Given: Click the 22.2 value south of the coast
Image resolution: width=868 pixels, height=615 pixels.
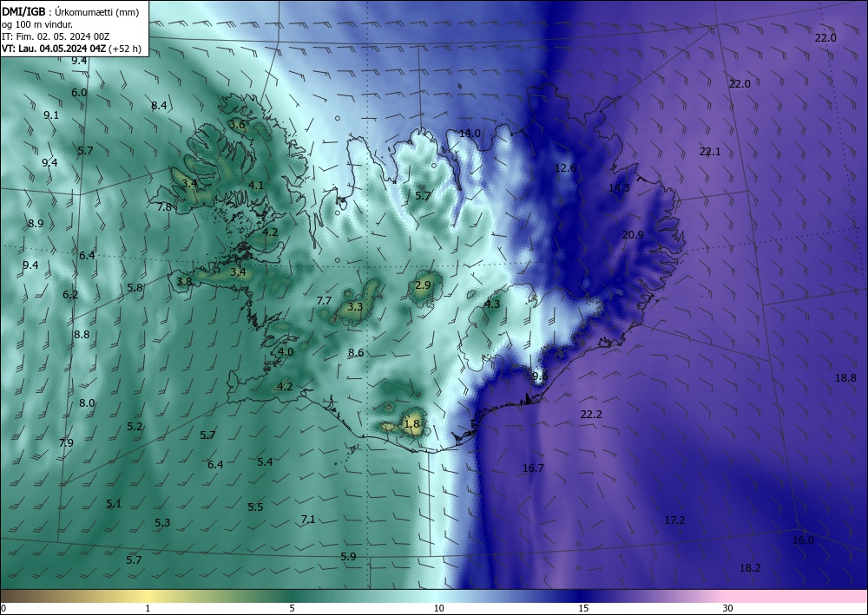Looking at the screenshot, I should 591,414.
